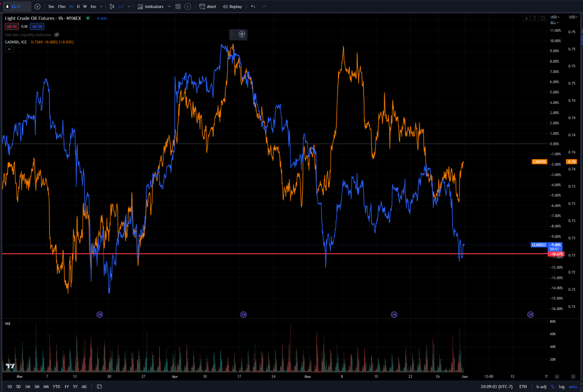This screenshot has width=583, height=392.
Task: Click the multi-chart layout grid icon
Action: [178, 6]
